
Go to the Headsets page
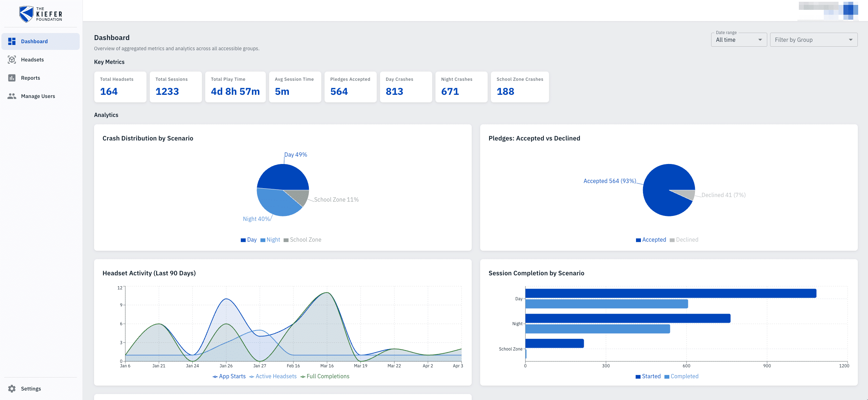click(x=32, y=60)
